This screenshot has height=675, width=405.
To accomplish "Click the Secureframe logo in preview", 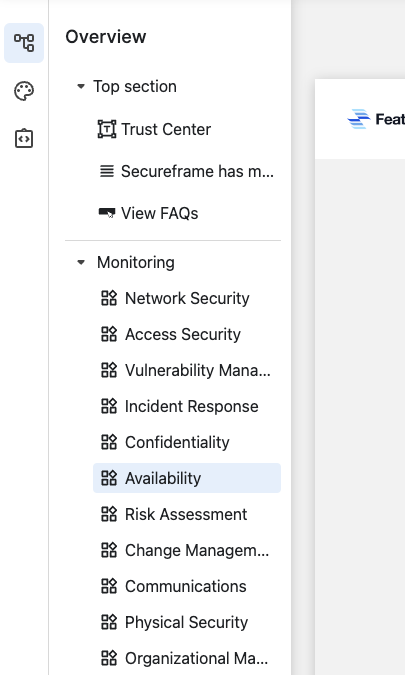I will click(x=359, y=119).
